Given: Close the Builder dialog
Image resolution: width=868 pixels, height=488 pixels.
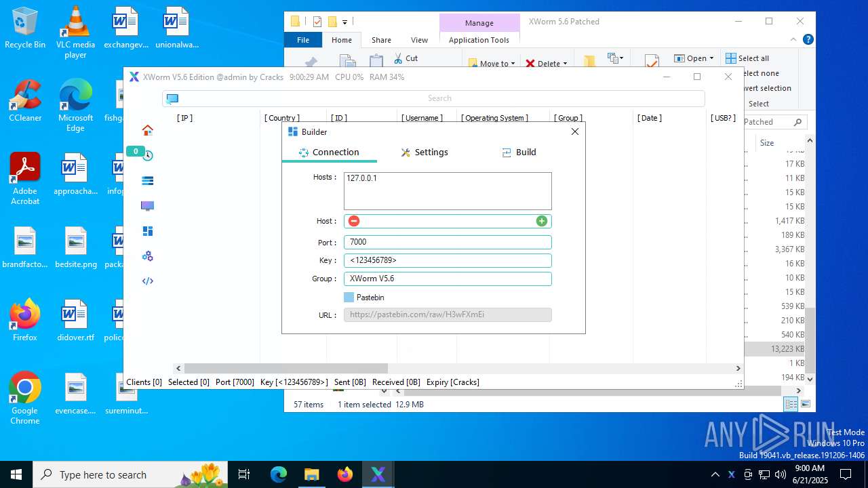Looking at the screenshot, I should point(575,132).
